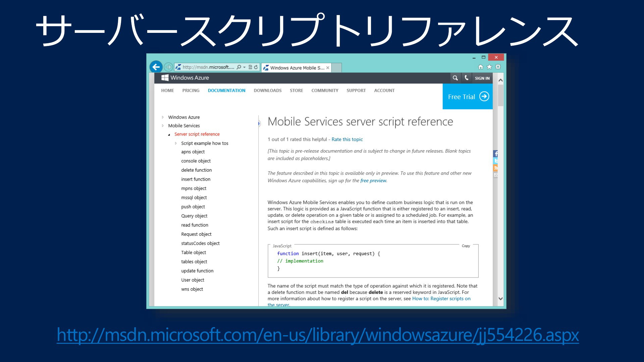Open How to: Register scripts link
Image resolution: width=644 pixels, height=362 pixels.
coord(441,299)
